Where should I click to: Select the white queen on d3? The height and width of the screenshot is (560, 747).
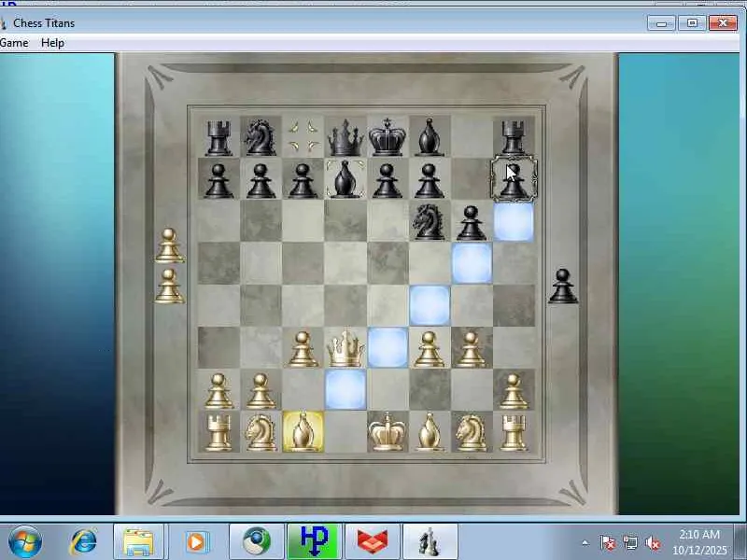pos(345,348)
